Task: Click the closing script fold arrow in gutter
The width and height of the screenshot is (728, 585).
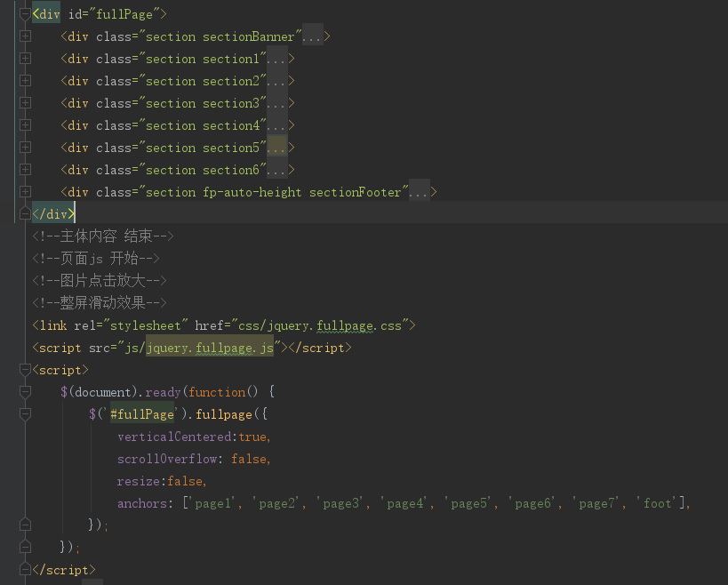Action: pyautogui.click(x=24, y=570)
